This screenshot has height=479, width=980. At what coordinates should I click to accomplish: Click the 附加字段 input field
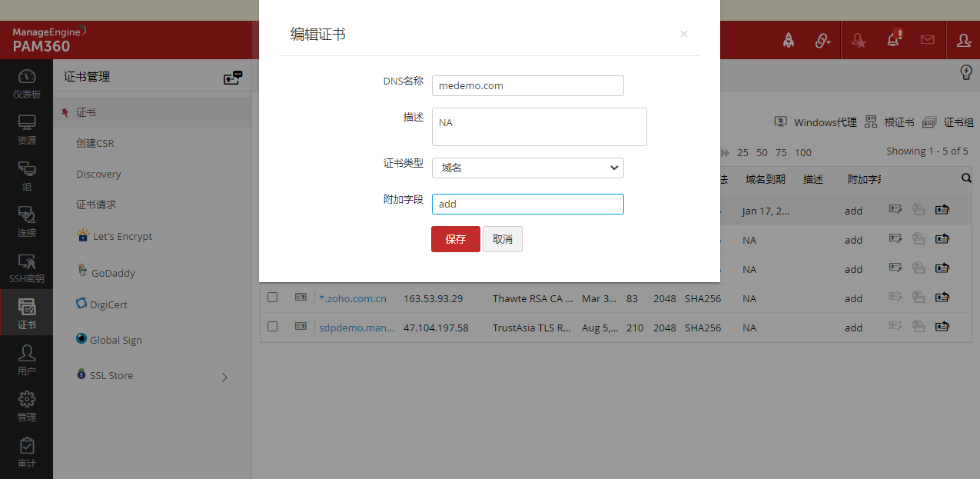[528, 204]
